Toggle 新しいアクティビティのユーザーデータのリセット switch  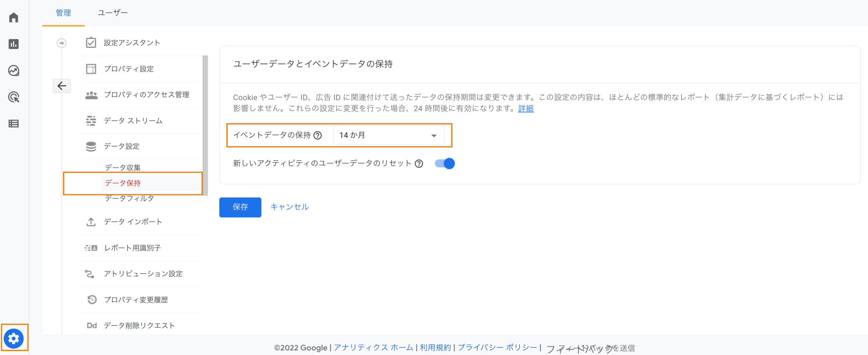point(445,164)
